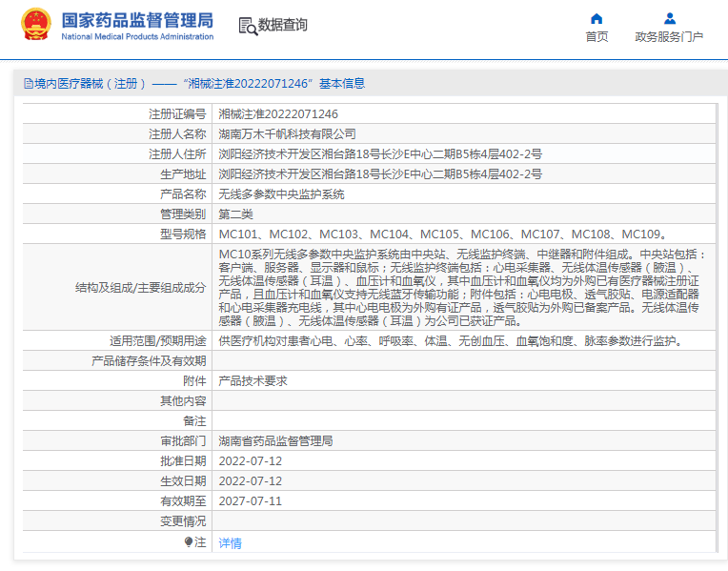Image resolution: width=728 pixels, height=571 pixels.
Task: Click the 审批部门 label
Action: pyautogui.click(x=183, y=441)
